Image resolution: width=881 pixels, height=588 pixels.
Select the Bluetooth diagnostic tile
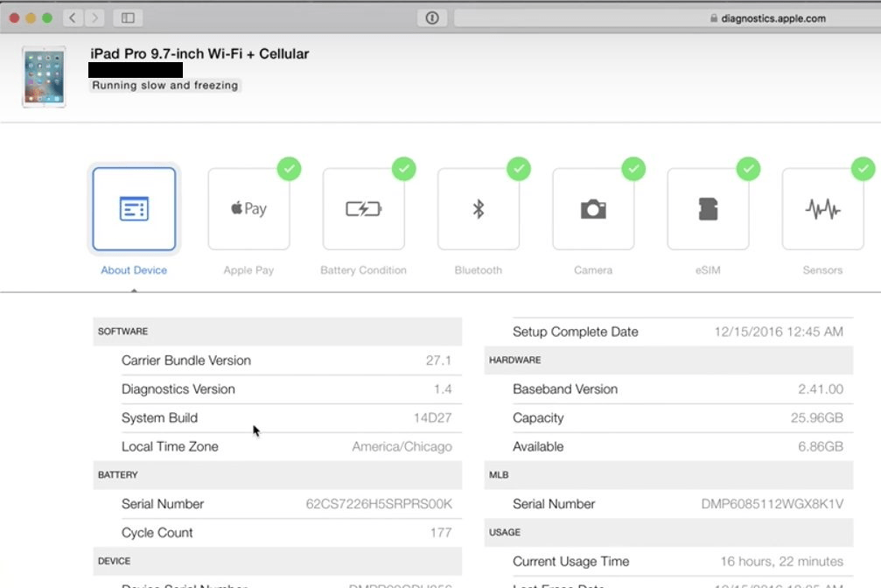pyautogui.click(x=479, y=209)
